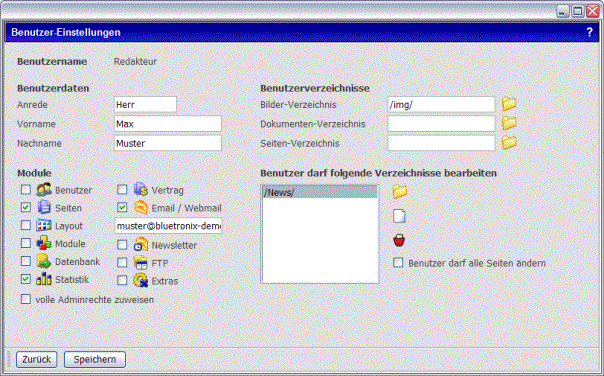Screen dimensions: 604x376
Task: Focus the webmail email address field
Action: point(168,226)
